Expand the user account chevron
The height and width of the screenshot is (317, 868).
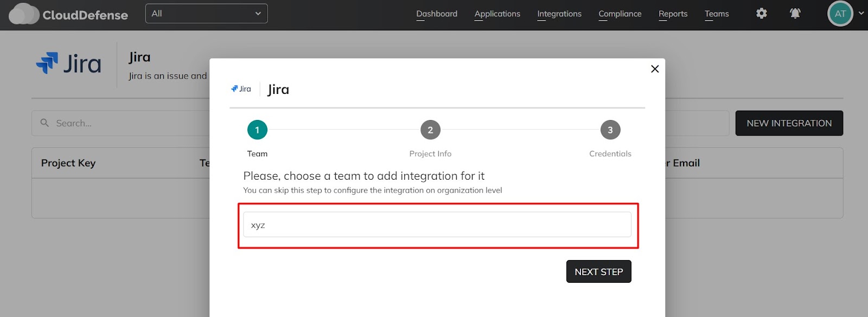(x=861, y=13)
